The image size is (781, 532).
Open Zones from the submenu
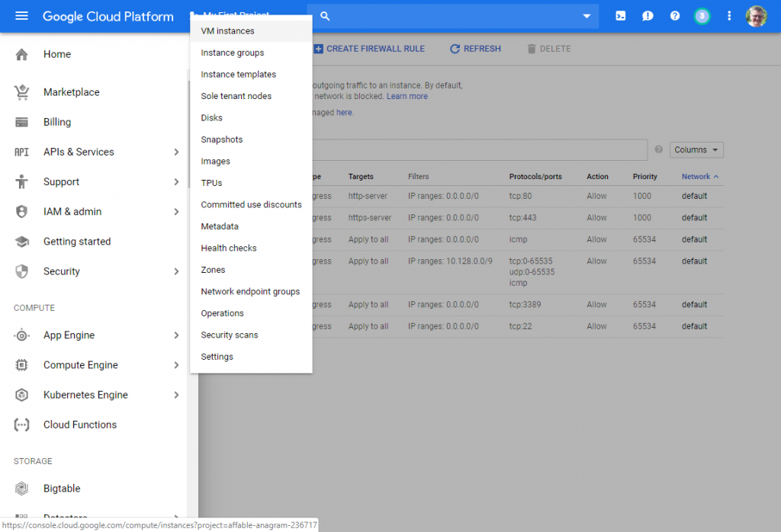click(x=251, y=270)
